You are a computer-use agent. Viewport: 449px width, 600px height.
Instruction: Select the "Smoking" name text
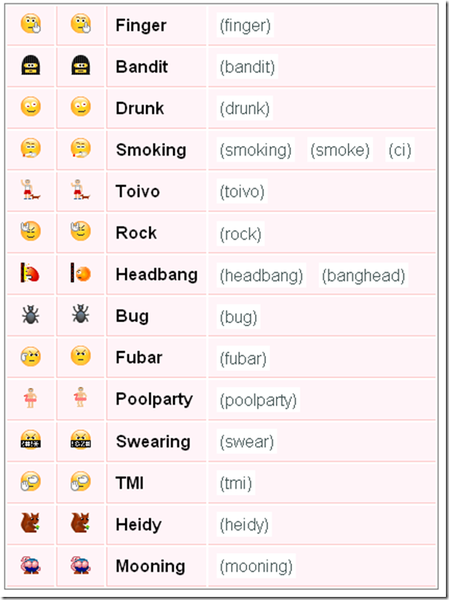point(151,150)
